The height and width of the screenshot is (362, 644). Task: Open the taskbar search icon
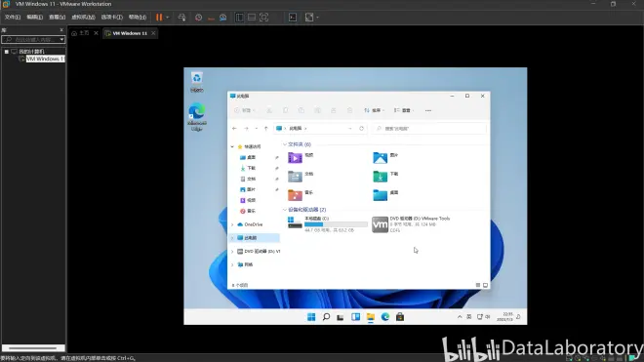[x=326, y=317]
